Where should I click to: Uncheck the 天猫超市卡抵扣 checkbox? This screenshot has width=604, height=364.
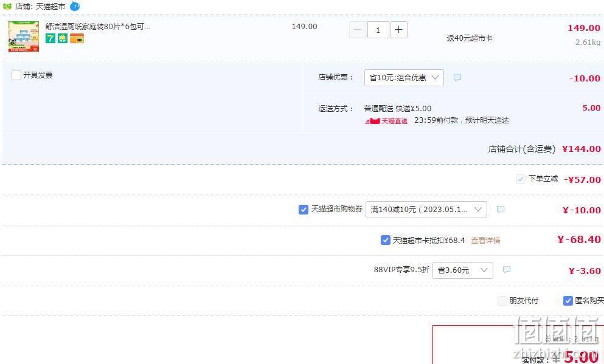pyautogui.click(x=385, y=240)
